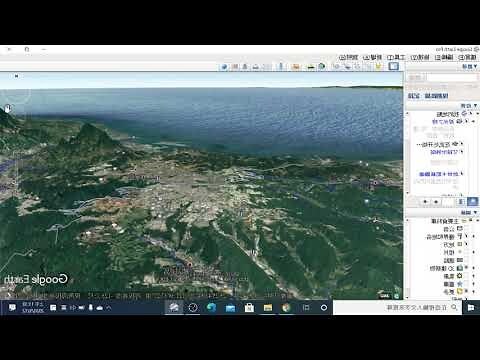Open the 工具(T) Tools menu
This screenshot has height=360, width=480.
(x=396, y=57)
